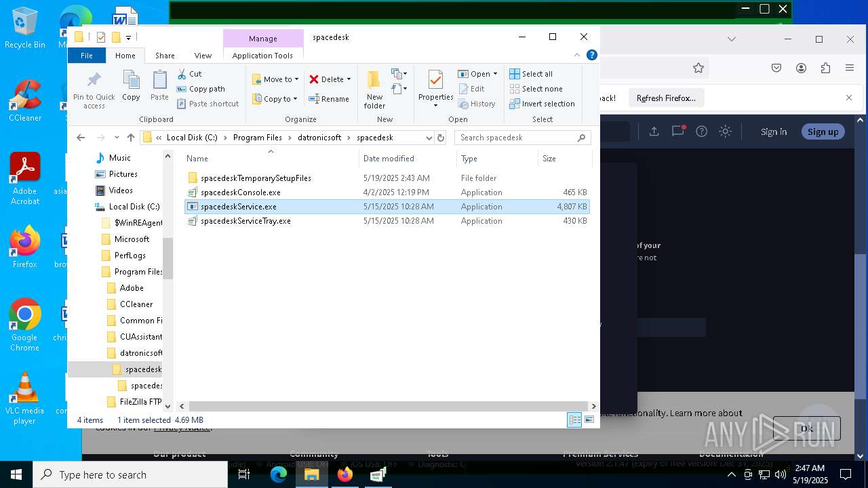This screenshot has height=488, width=868.
Task: Select Music in navigation pane
Action: click(x=119, y=158)
